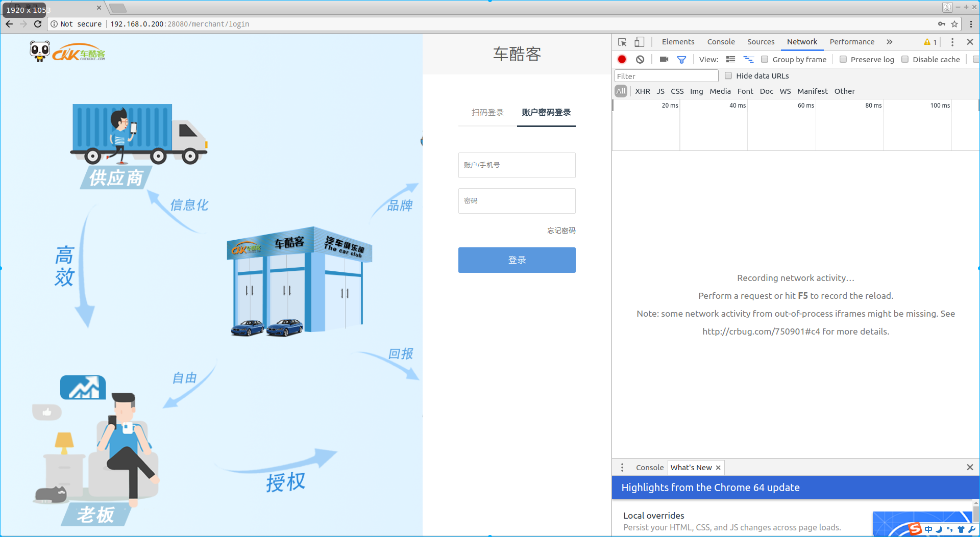Click the CKK panda logo
This screenshot has width=980, height=537.
[x=67, y=52]
